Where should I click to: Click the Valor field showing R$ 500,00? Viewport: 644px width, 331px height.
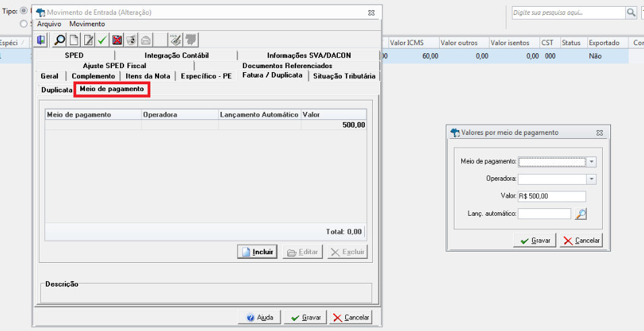click(x=552, y=196)
